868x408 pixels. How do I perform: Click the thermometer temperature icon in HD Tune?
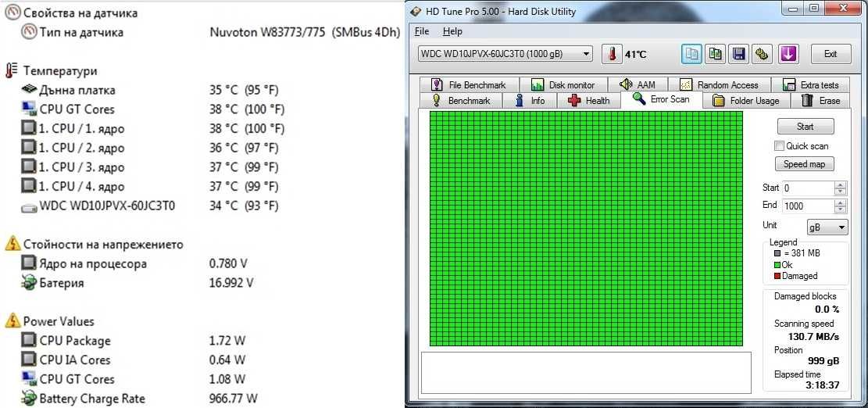coord(612,54)
